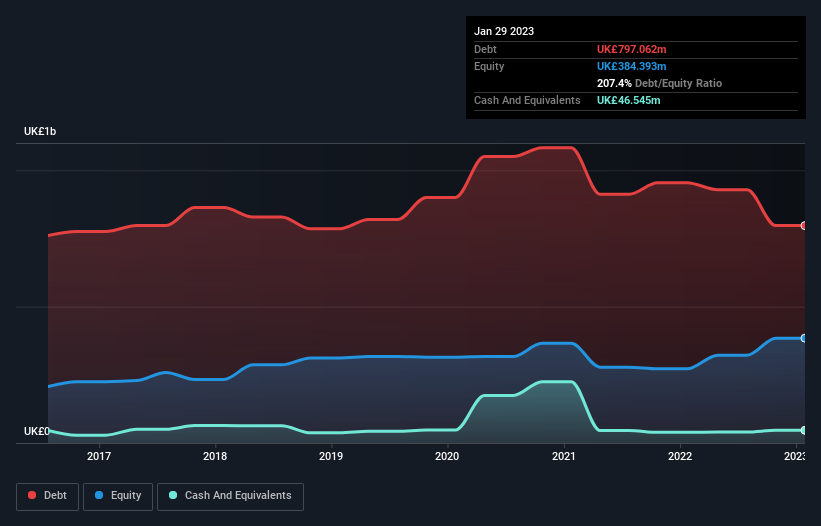Click the UK£384.393m equity value
The height and width of the screenshot is (526, 821).
pyautogui.click(x=631, y=66)
